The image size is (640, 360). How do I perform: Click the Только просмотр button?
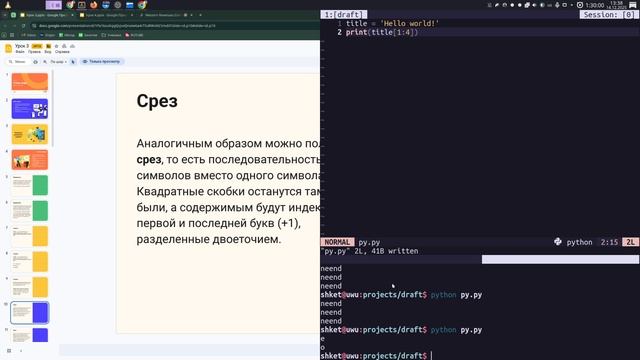point(102,62)
